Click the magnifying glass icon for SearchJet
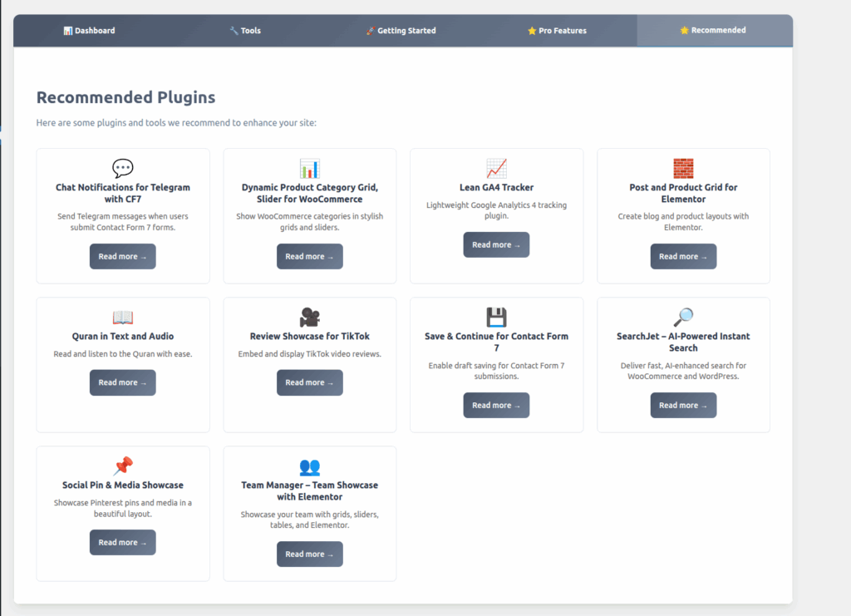The image size is (851, 616). [683, 318]
